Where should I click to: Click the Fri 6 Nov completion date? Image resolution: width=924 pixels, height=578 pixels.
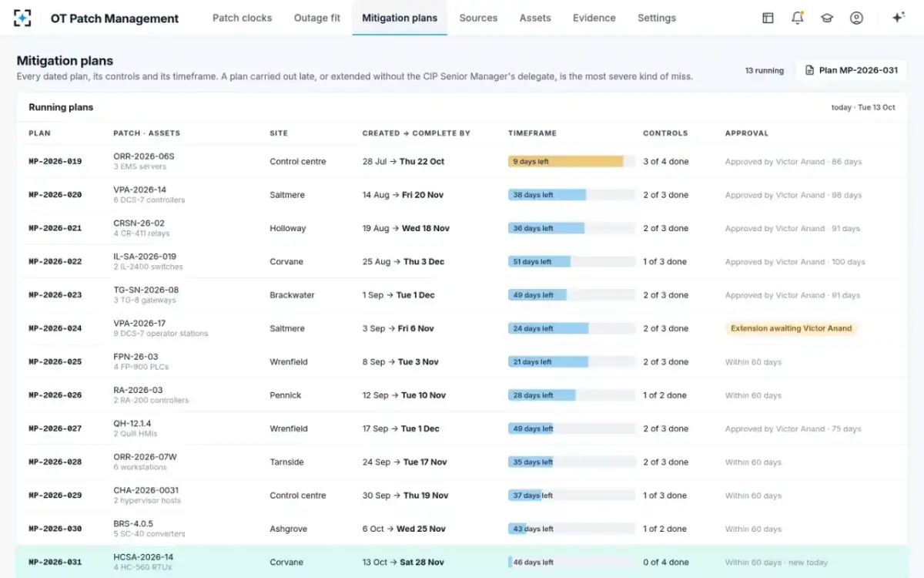tap(416, 328)
